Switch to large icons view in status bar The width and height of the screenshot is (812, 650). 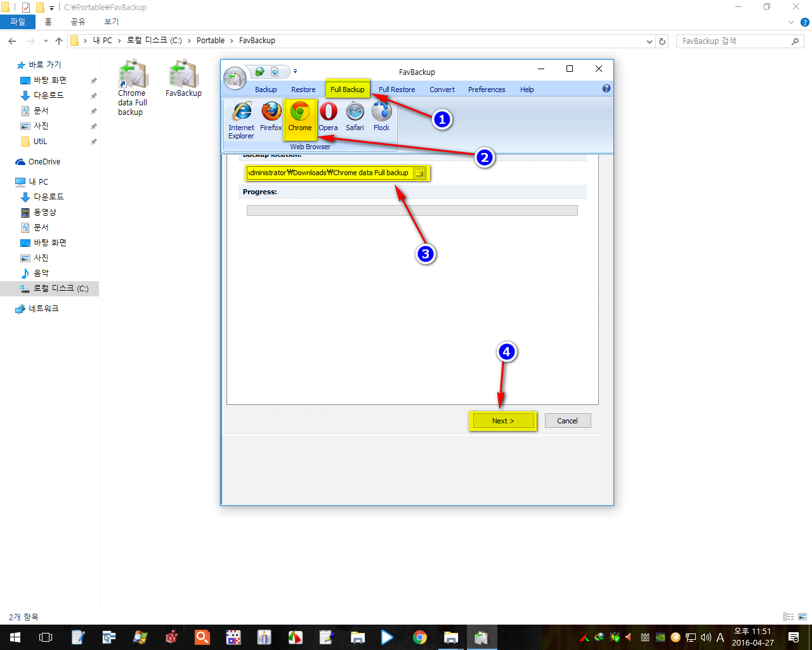pyautogui.click(x=802, y=616)
